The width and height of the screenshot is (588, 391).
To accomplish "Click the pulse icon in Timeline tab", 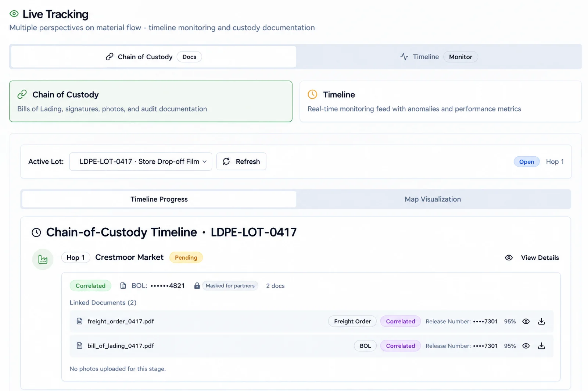I will [x=404, y=57].
